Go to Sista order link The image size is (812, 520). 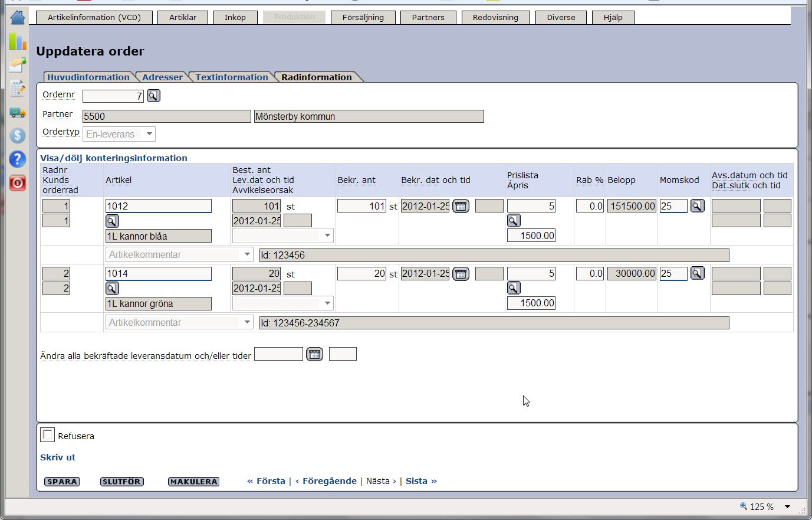tap(421, 481)
